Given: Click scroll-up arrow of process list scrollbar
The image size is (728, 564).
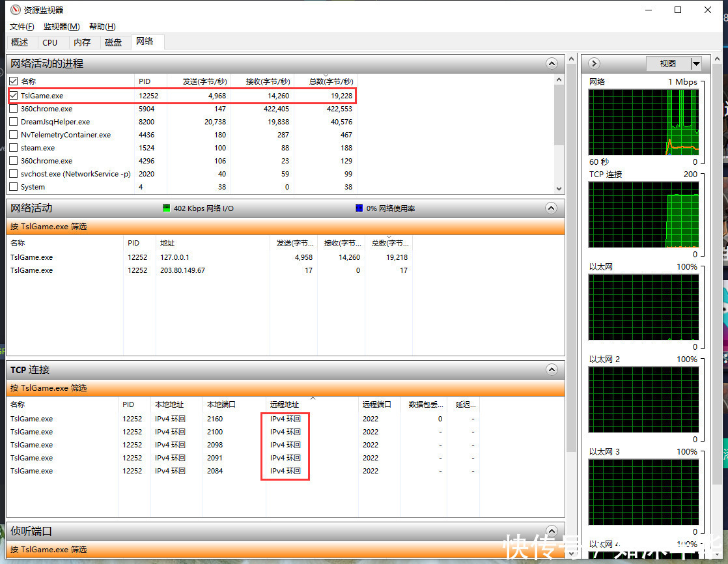Looking at the screenshot, I should click(559, 80).
